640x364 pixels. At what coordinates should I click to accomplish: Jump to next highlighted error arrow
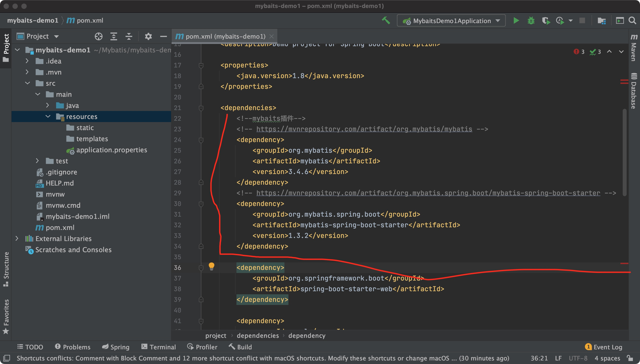tap(621, 51)
